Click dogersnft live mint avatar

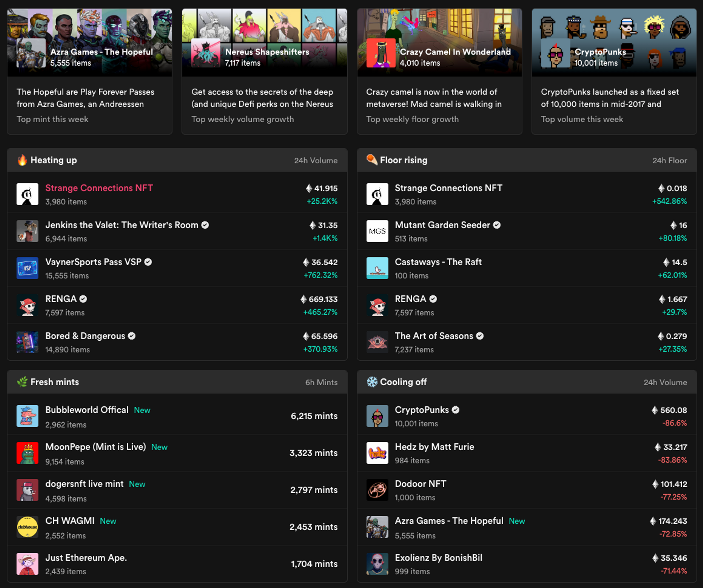click(x=27, y=490)
